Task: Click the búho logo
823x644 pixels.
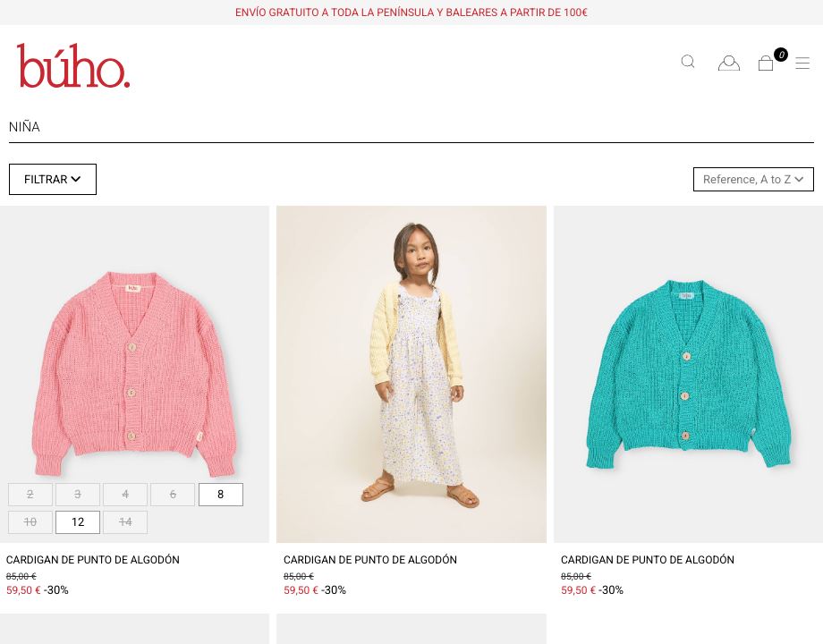Action: (x=73, y=65)
